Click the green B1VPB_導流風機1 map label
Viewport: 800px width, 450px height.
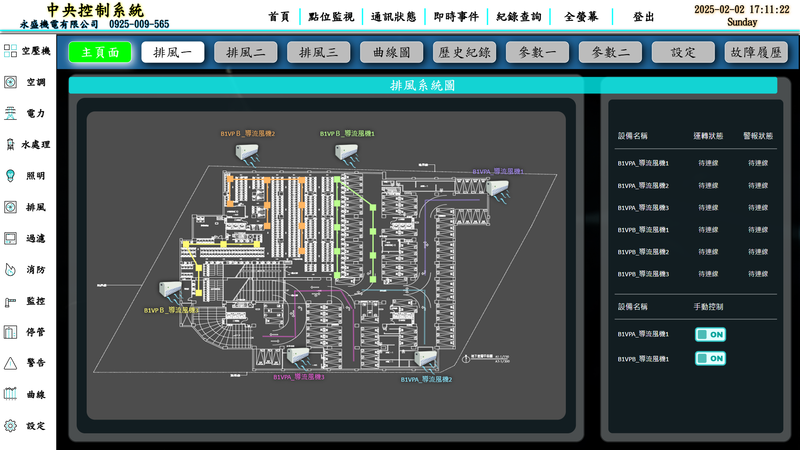pos(347,134)
